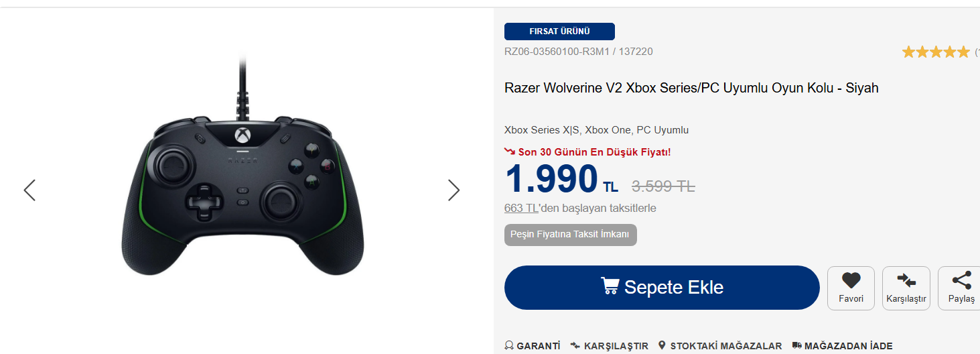The height and width of the screenshot is (354, 980).
Task: Click the product code RZ06-03560100-R3M1
Action: click(557, 52)
